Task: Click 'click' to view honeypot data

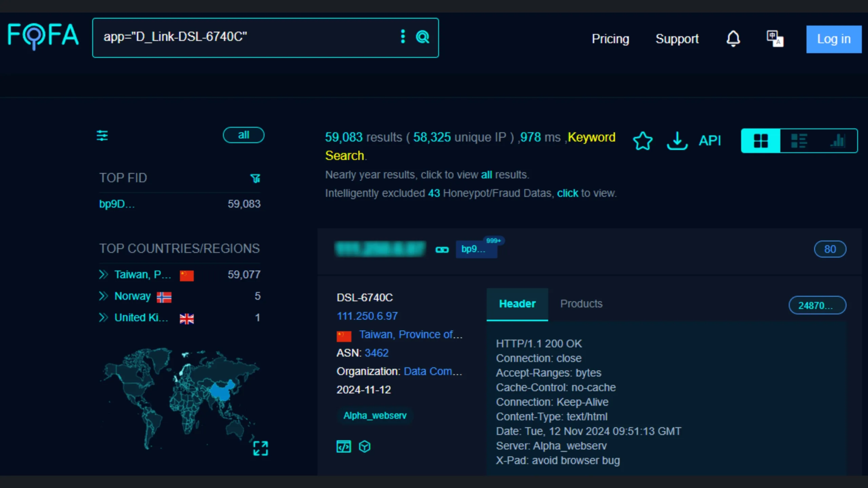Action: [x=567, y=193]
